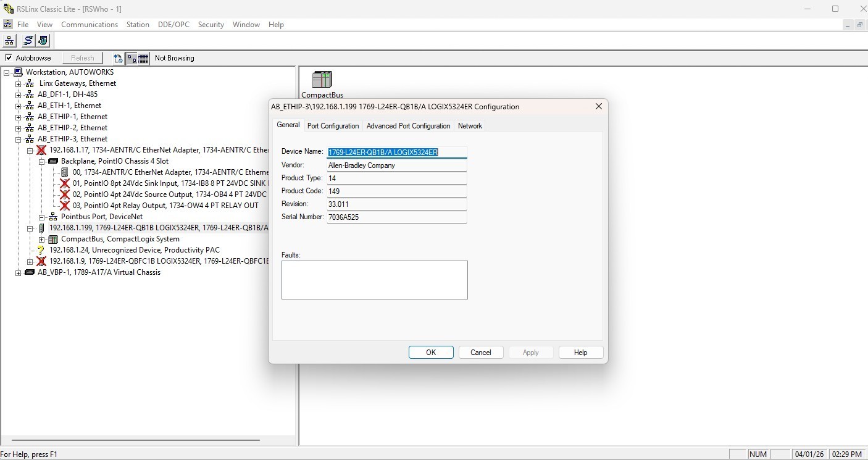The width and height of the screenshot is (868, 460).
Task: Click the red-X icon for 192.168.1.17 adapter
Action: tap(41, 150)
